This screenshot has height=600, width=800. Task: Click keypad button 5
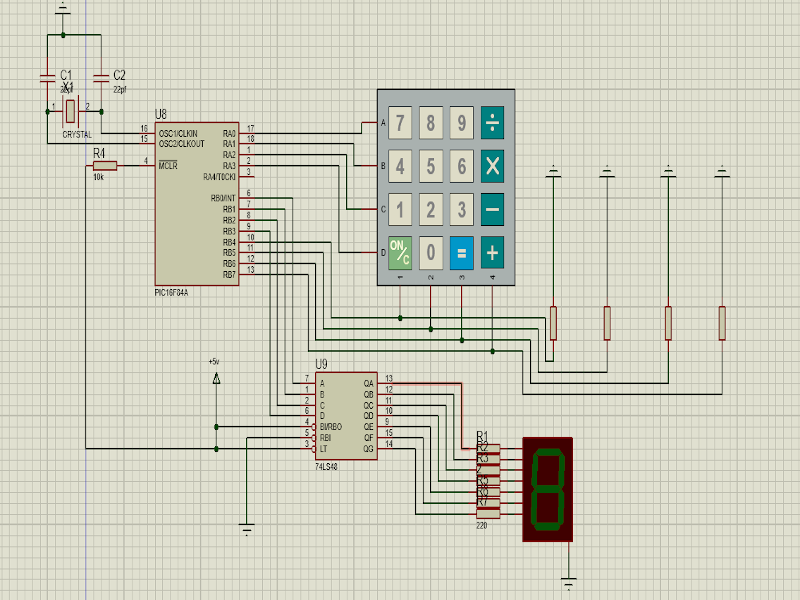pos(431,166)
